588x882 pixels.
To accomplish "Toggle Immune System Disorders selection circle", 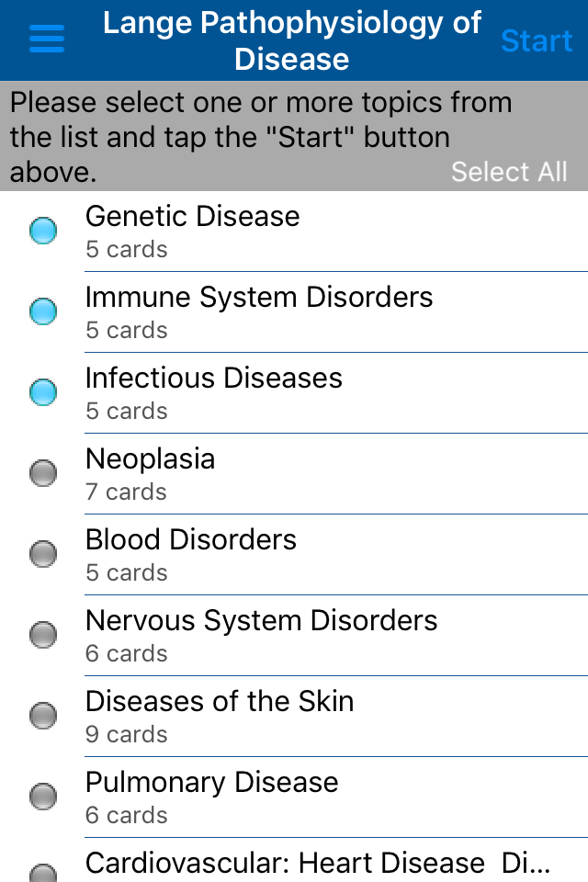I will point(43,311).
